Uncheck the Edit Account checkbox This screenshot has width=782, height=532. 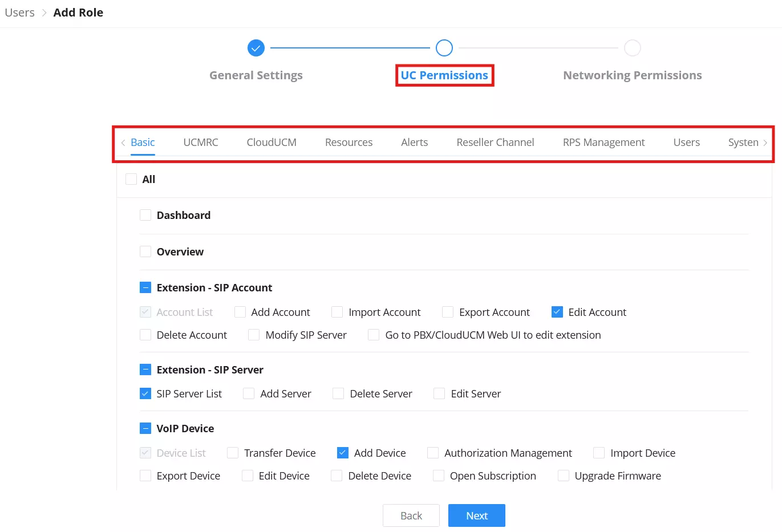(x=557, y=312)
